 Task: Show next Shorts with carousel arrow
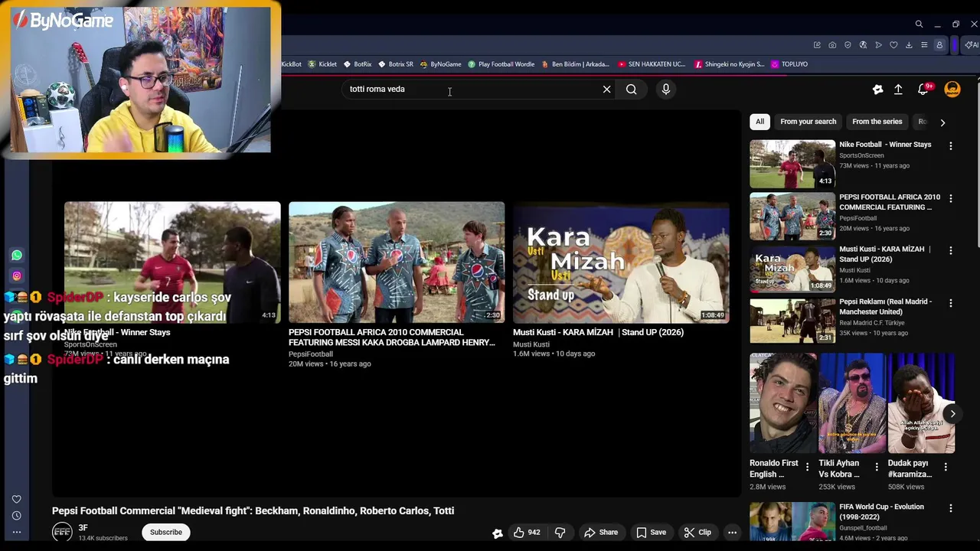952,414
